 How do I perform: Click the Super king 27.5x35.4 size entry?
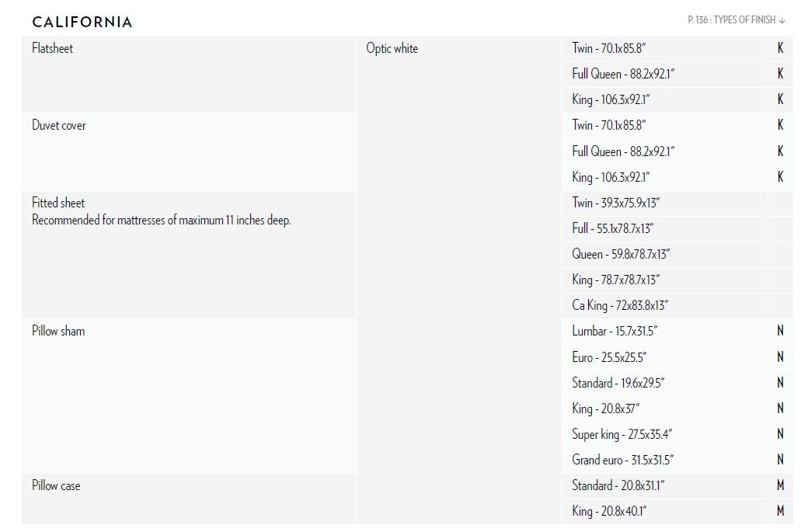(x=620, y=434)
